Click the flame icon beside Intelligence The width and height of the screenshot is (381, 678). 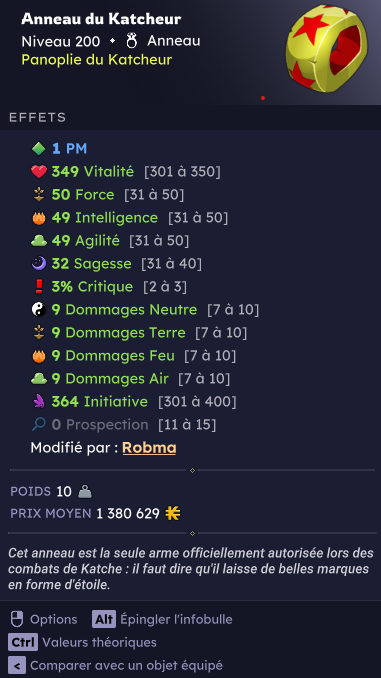pyautogui.click(x=38, y=218)
